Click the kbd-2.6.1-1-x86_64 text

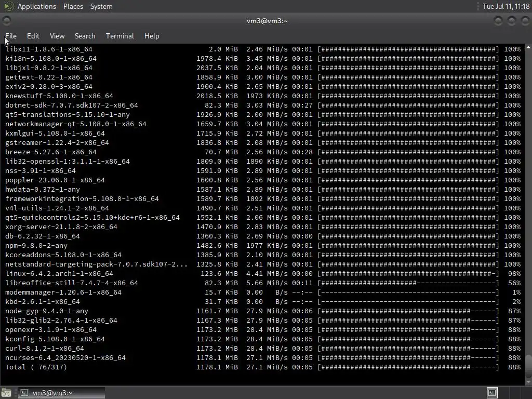pos(43,302)
